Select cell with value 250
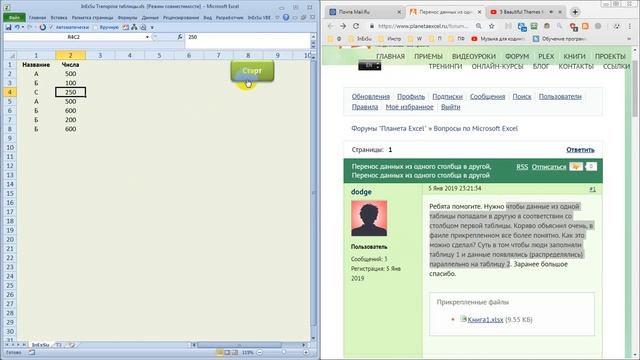Image resolution: width=640 pixels, height=360 pixels. point(70,92)
